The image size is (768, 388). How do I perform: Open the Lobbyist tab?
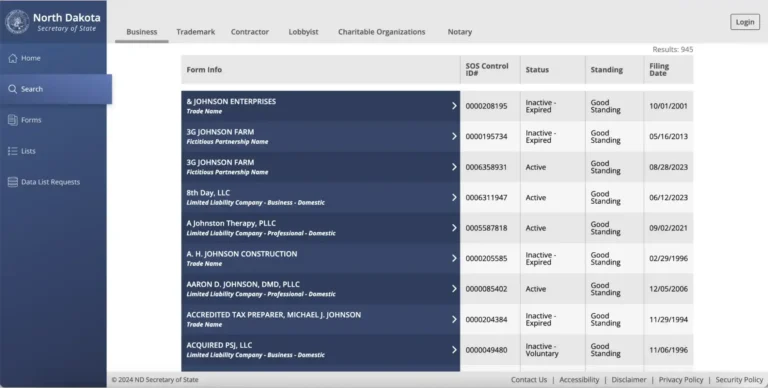pyautogui.click(x=303, y=32)
